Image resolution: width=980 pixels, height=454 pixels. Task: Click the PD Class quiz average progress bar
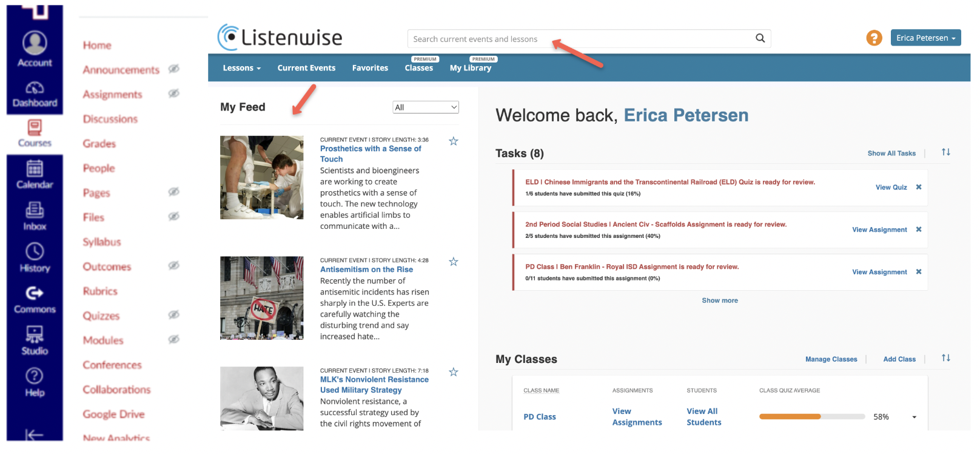pyautogui.click(x=811, y=417)
